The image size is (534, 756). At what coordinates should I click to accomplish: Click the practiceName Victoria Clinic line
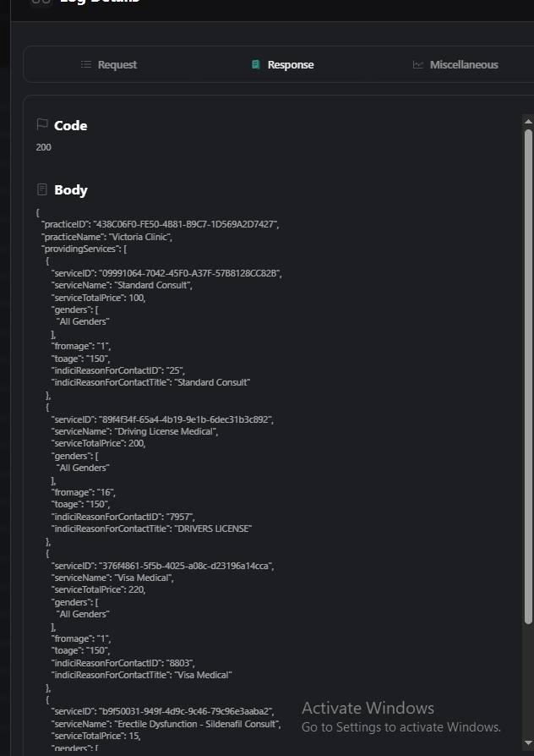pos(107,237)
